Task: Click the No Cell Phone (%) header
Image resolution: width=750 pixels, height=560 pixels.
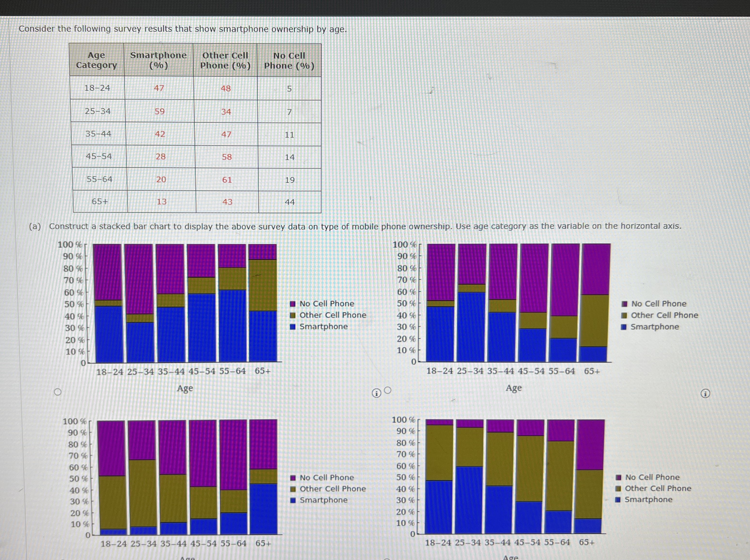Action: pyautogui.click(x=289, y=60)
